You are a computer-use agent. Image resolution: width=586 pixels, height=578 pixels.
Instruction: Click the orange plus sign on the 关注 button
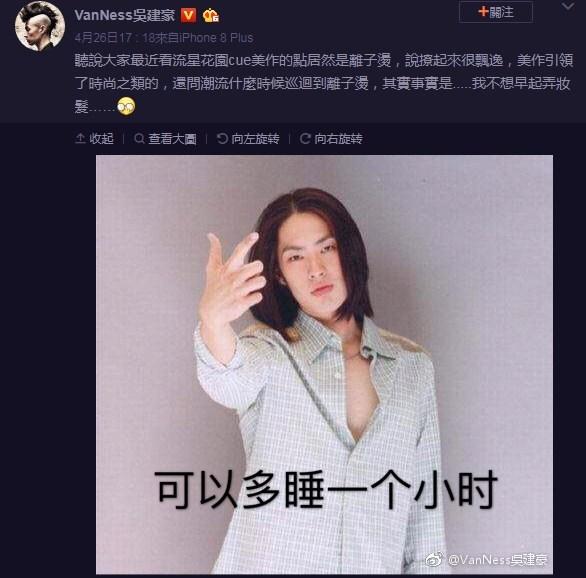[483, 11]
